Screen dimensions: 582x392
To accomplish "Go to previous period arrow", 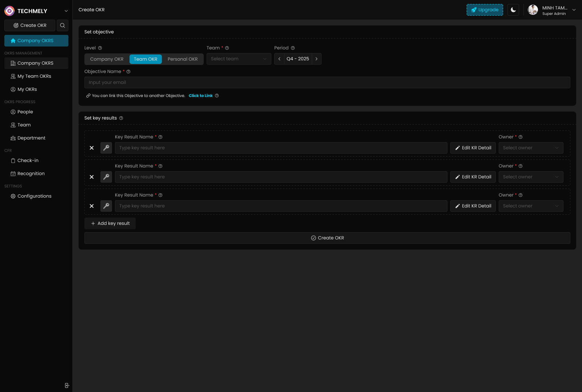I will [x=279, y=59].
